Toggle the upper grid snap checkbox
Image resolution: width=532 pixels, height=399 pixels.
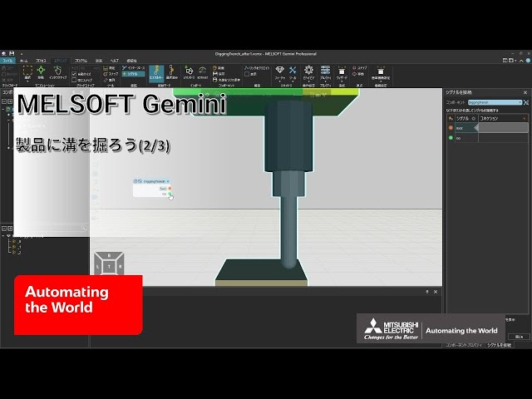point(74,74)
